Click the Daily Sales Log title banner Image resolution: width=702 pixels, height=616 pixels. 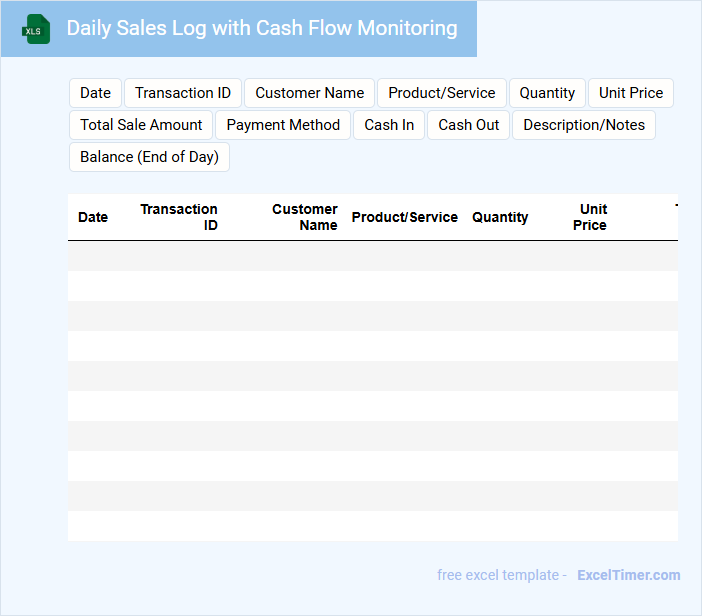pyautogui.click(x=262, y=29)
